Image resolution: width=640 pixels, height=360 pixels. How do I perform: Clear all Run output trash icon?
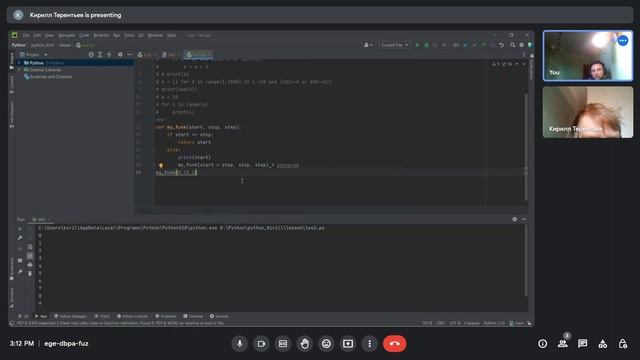[x=30, y=273]
